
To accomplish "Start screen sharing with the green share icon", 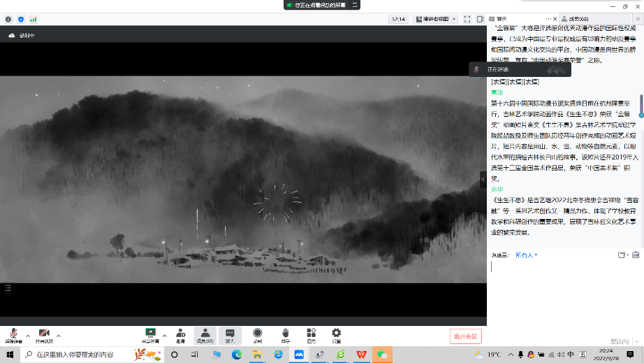I will pyautogui.click(x=150, y=336).
